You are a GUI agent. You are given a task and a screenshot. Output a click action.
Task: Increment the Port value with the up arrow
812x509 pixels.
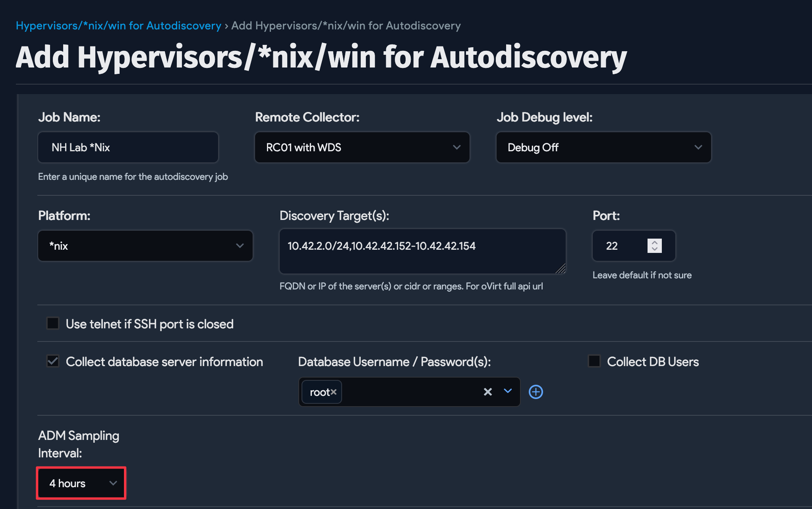[x=655, y=241]
